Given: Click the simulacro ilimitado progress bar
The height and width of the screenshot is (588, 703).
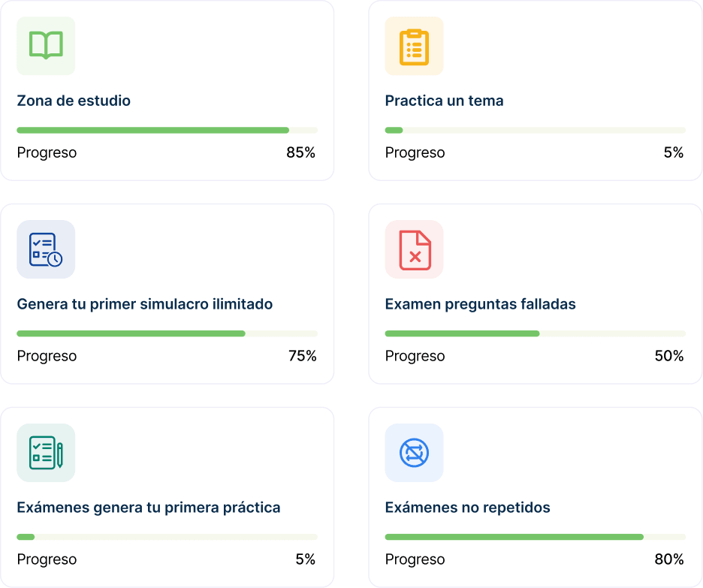Looking at the screenshot, I should pos(167,333).
